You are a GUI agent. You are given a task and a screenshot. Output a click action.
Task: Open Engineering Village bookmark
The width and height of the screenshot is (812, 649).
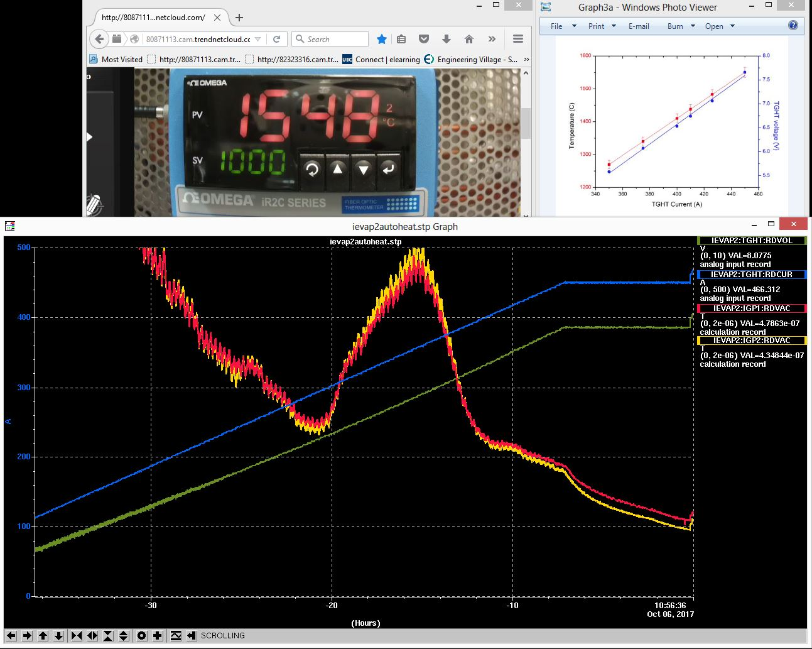(471, 60)
